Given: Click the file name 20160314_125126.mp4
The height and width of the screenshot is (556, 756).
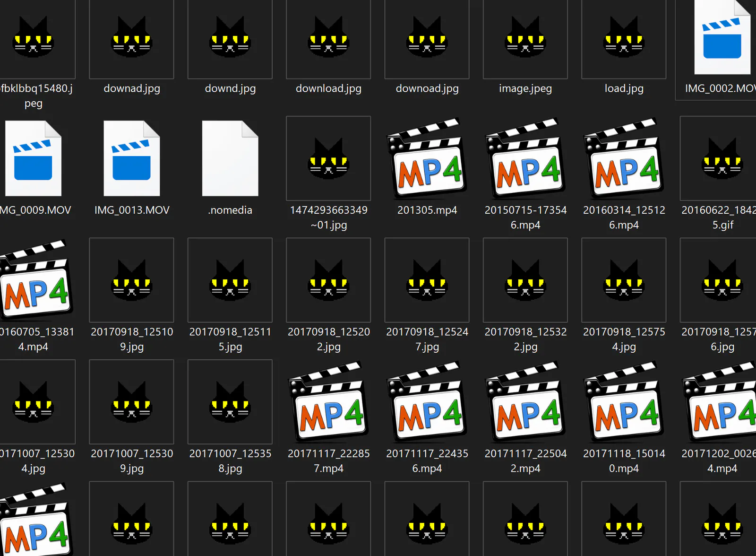Looking at the screenshot, I should (x=624, y=217).
